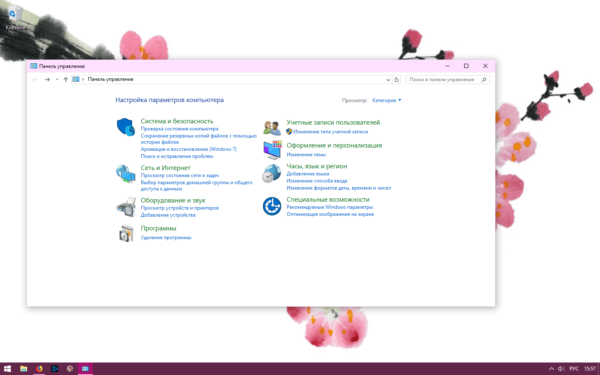Open the Windows Start menu

pyautogui.click(x=8, y=368)
